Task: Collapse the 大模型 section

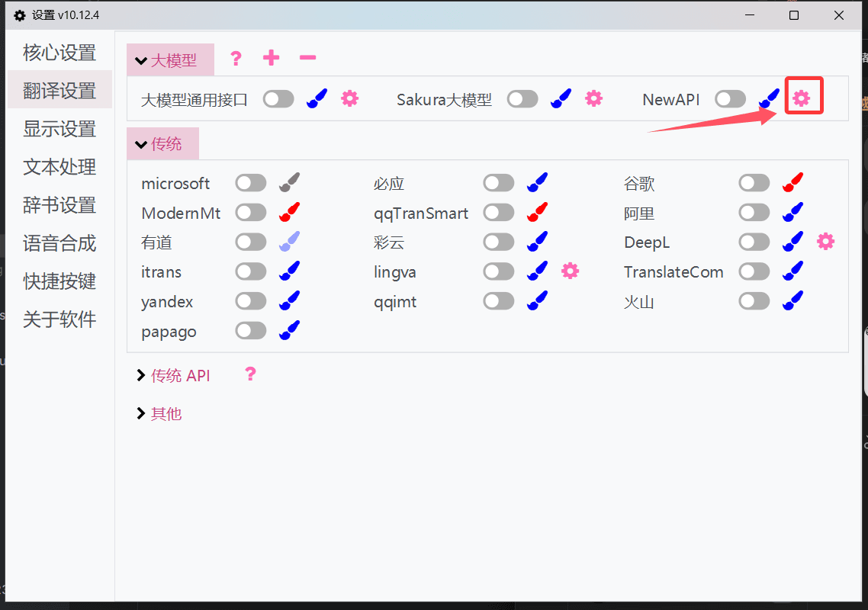Action: pos(170,59)
